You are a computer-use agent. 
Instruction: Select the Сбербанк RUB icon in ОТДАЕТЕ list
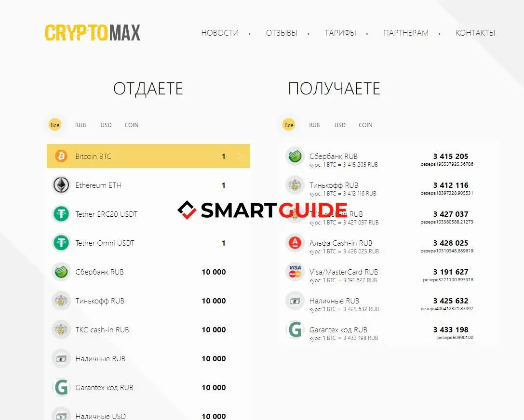coord(61,272)
